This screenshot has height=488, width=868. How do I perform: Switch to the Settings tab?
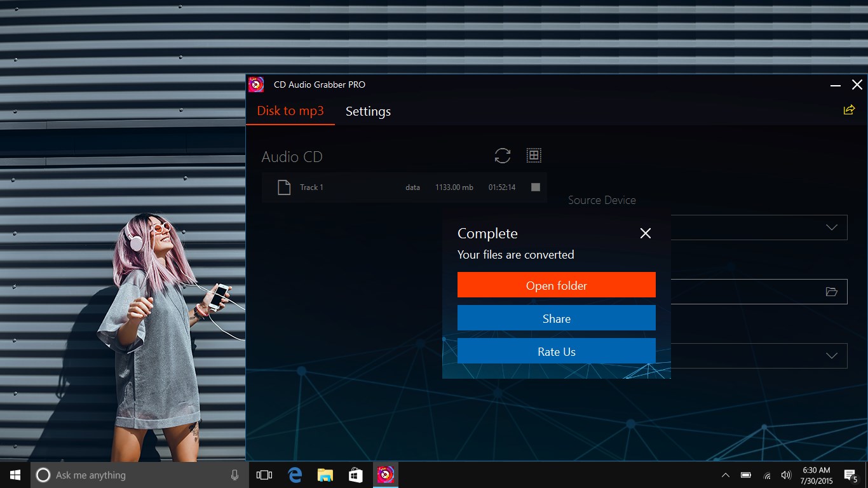click(x=368, y=111)
